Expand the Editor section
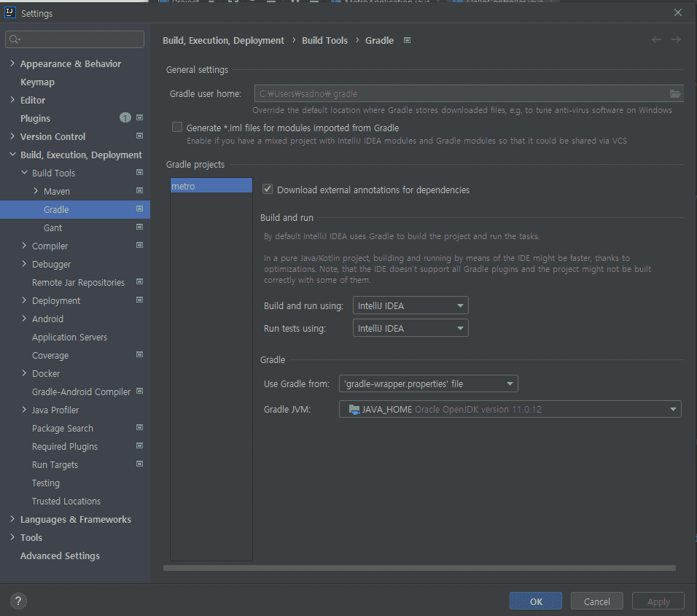 12,100
